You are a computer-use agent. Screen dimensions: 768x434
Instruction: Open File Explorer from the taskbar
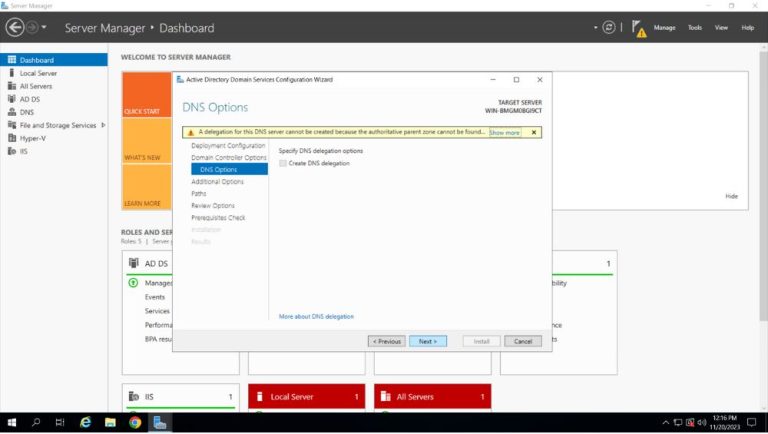(x=110, y=422)
